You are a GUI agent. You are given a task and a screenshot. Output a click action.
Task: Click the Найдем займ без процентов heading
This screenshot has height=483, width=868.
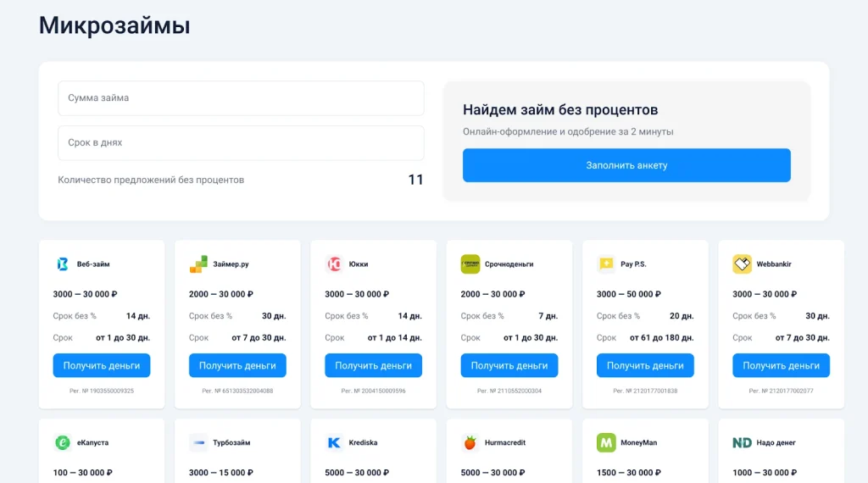(x=560, y=109)
